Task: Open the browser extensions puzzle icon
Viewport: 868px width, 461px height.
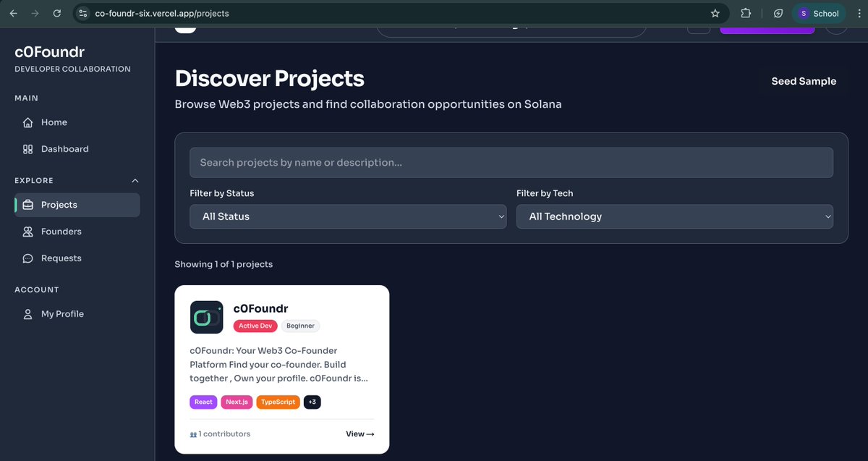Action: [746, 13]
